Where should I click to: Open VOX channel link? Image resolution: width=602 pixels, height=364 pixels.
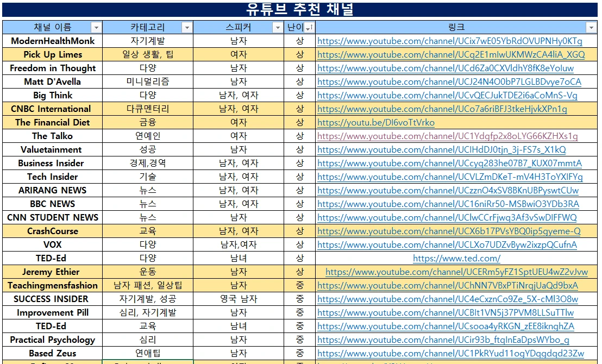(x=447, y=244)
